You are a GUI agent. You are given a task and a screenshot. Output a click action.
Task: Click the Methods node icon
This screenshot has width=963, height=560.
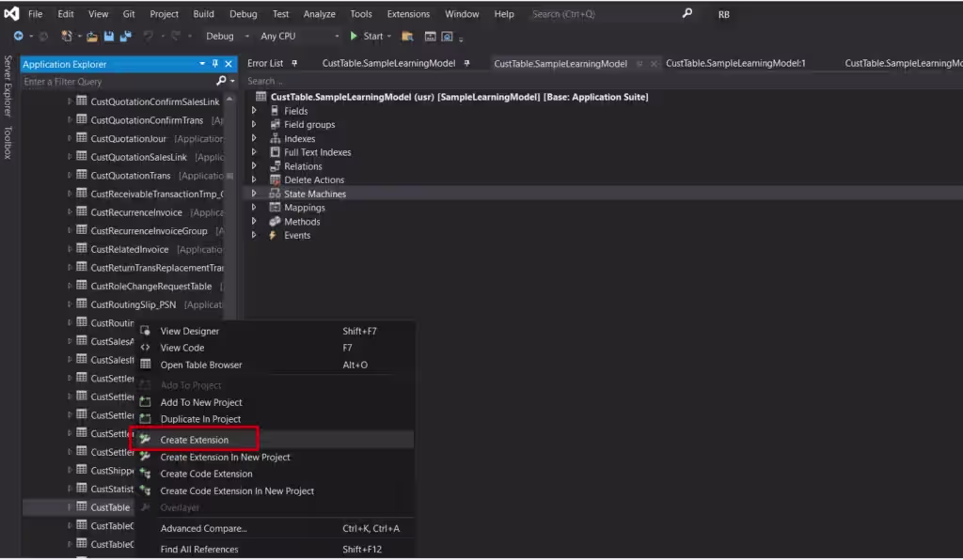point(275,222)
